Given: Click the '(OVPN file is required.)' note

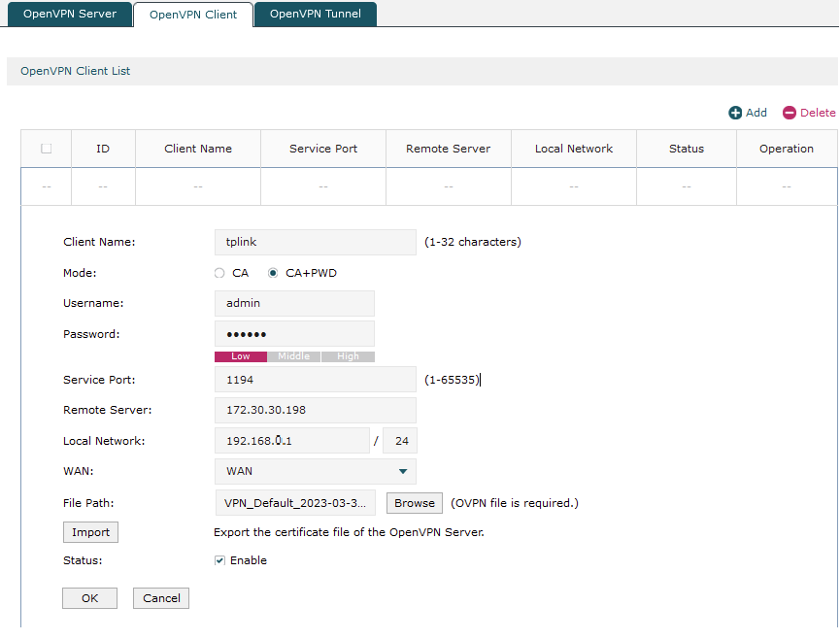Looking at the screenshot, I should point(515,503).
